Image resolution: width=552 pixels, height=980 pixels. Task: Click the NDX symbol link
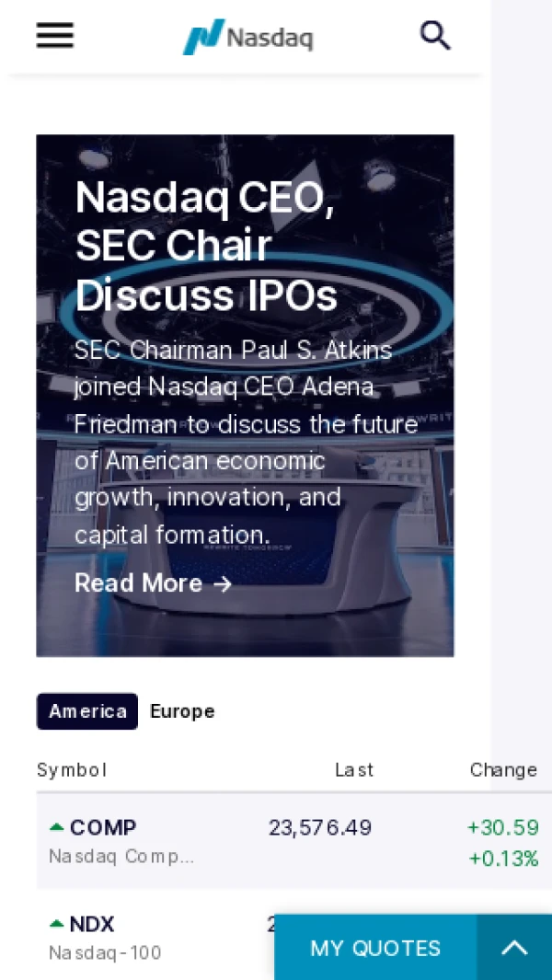92,924
